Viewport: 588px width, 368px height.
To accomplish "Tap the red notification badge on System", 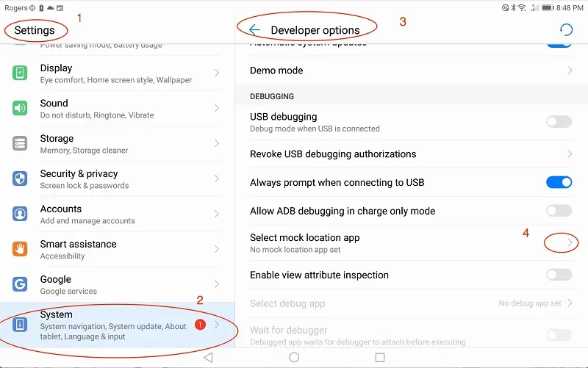I will [200, 325].
